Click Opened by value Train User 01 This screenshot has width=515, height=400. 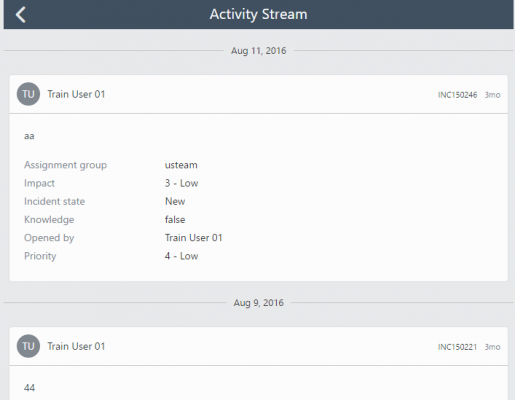(x=193, y=238)
